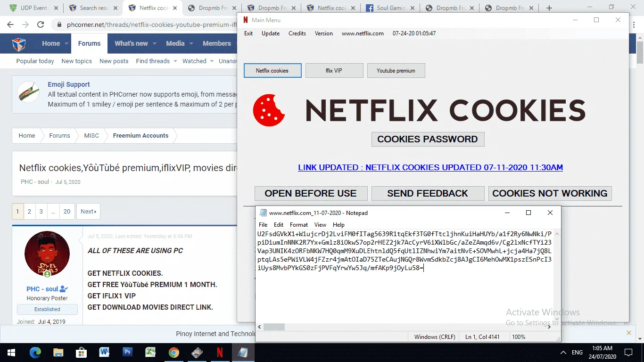Click Notepad horizontal scrollbar thumb
The width and height of the screenshot is (644, 362).
coord(274,327)
